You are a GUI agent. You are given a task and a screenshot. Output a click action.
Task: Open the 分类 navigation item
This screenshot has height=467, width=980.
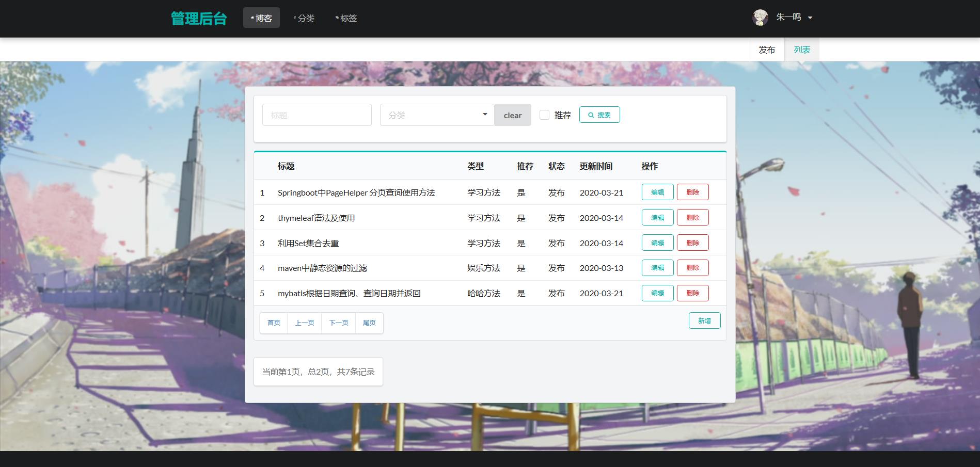[x=304, y=18]
